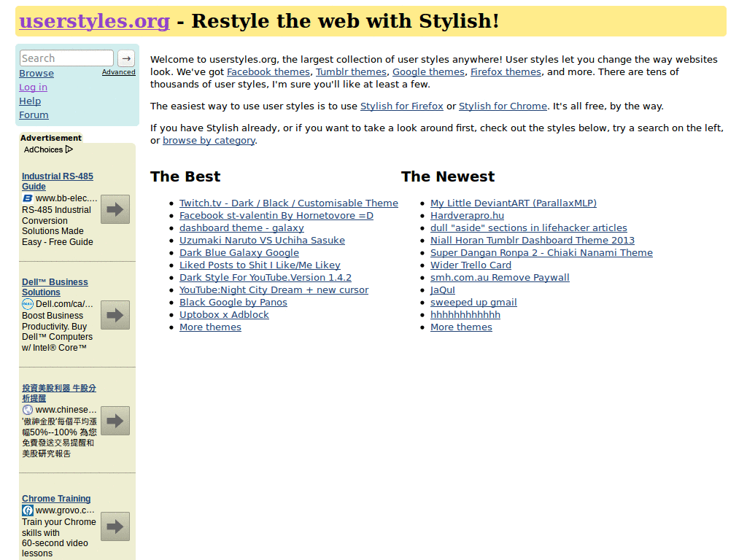
Task: Open the userstyles.org header link
Action: click(94, 21)
